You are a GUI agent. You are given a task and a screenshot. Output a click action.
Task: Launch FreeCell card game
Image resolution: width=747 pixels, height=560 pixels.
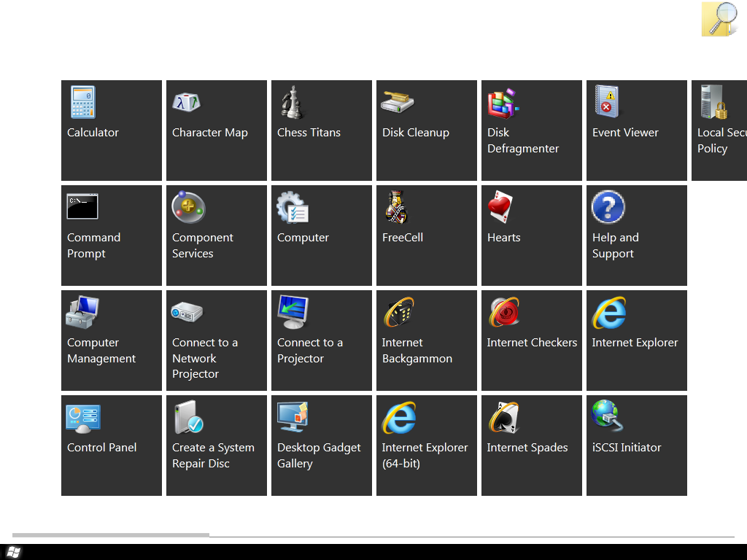coord(426,235)
